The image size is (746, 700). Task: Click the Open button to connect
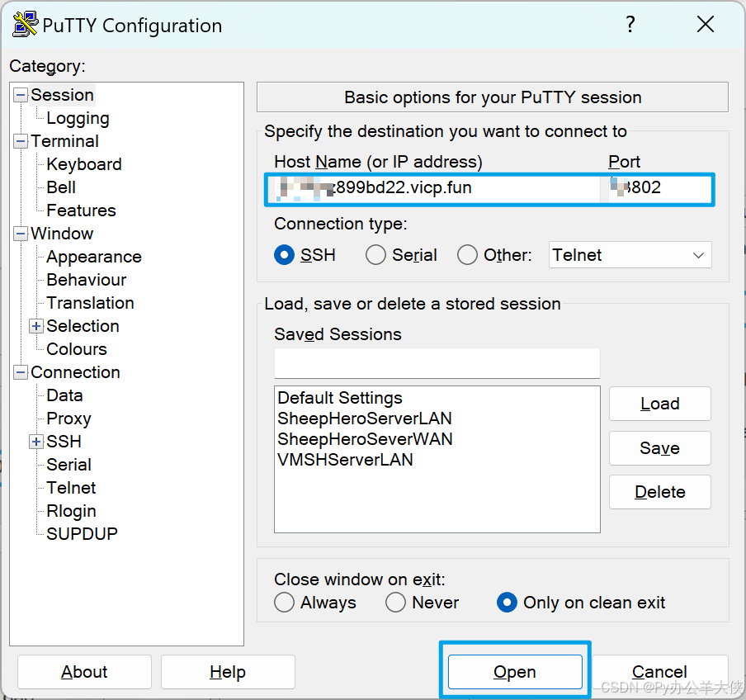pyautogui.click(x=515, y=672)
